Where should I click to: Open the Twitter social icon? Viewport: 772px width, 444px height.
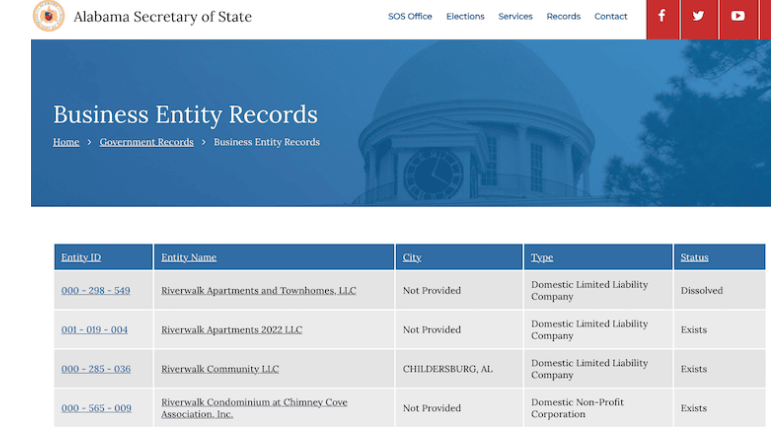(x=699, y=16)
